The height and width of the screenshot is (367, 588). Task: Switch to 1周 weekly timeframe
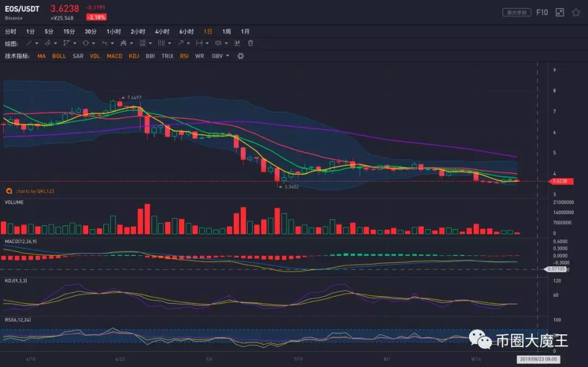[x=226, y=32]
